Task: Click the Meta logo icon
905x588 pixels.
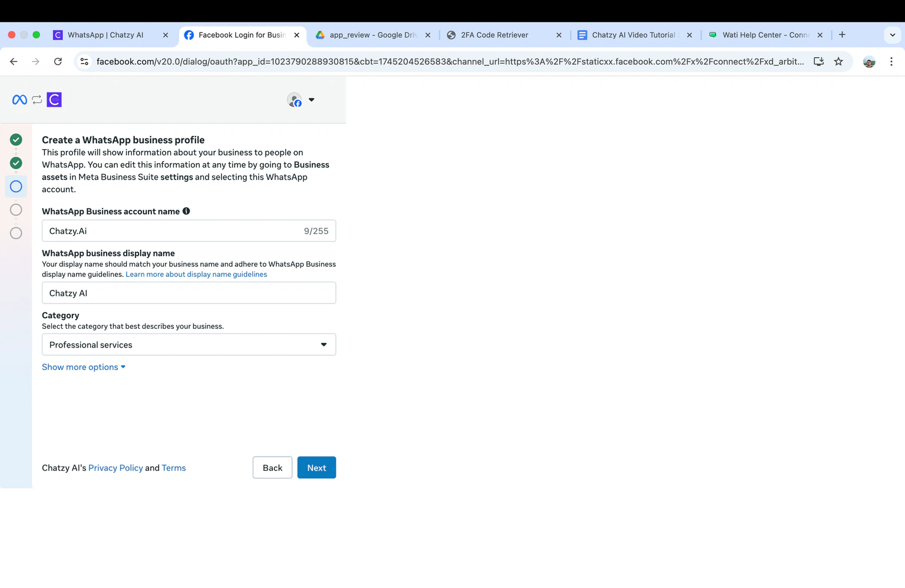Action: click(x=19, y=100)
